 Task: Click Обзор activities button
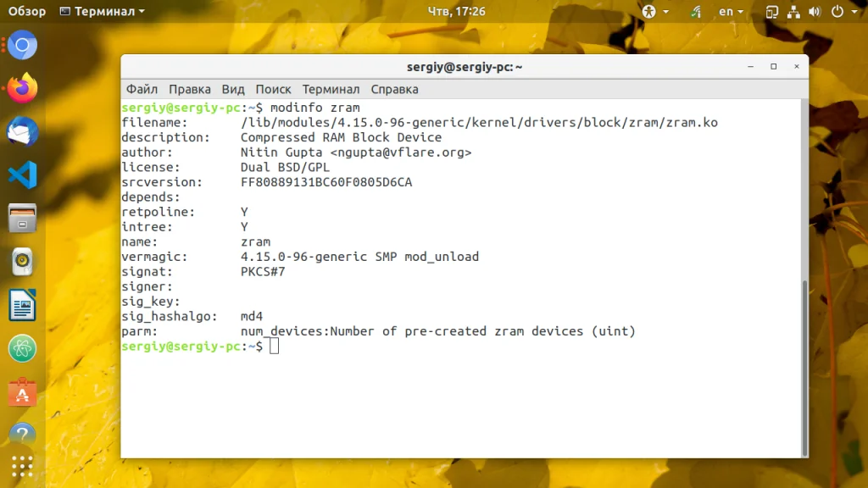click(x=26, y=11)
